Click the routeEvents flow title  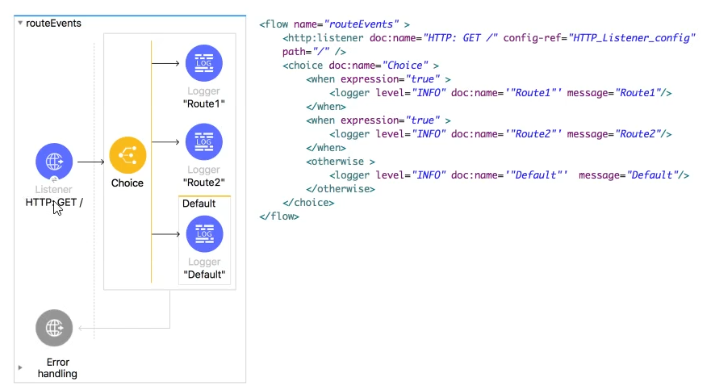point(54,23)
